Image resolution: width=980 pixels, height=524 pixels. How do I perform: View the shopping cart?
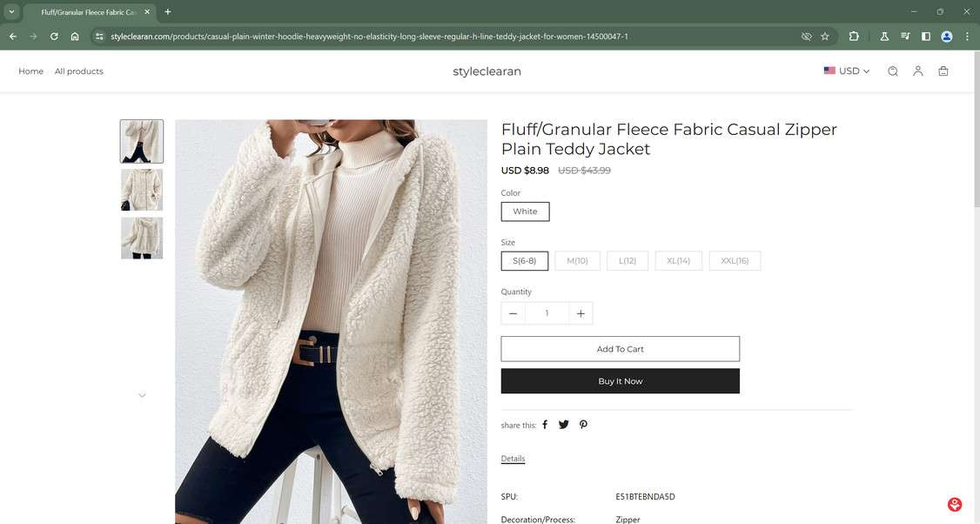(943, 71)
